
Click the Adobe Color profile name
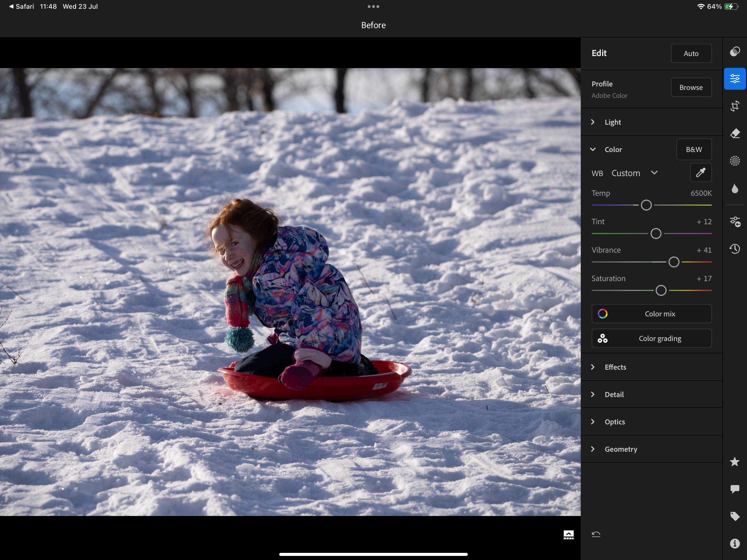(609, 96)
